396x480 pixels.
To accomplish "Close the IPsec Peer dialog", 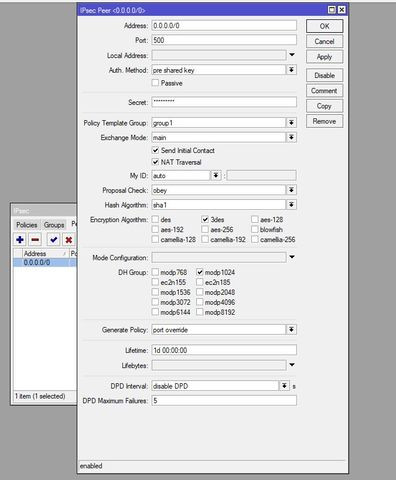I will pyautogui.click(x=342, y=10).
